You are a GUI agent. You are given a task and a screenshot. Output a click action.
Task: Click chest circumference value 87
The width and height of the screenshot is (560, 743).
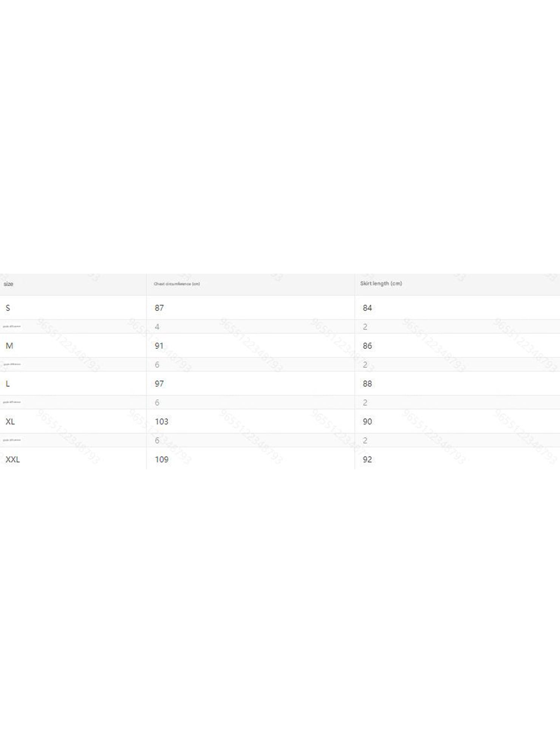pyautogui.click(x=159, y=308)
